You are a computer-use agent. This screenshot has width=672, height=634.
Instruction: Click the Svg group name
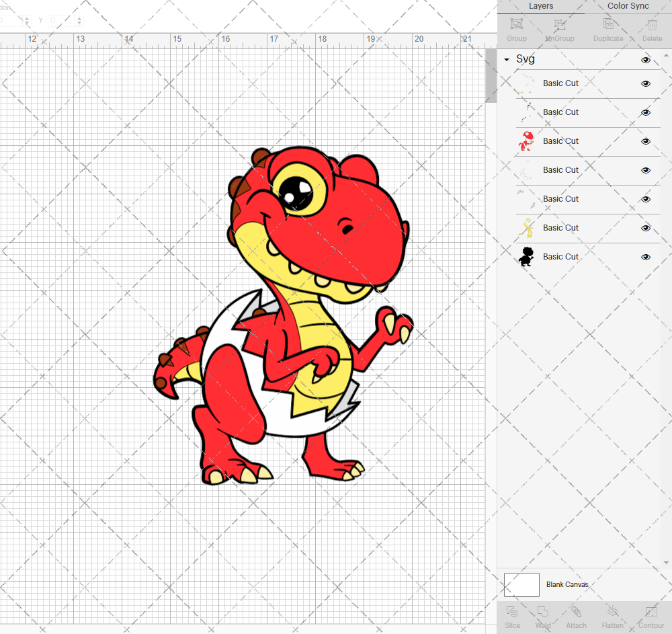[525, 58]
